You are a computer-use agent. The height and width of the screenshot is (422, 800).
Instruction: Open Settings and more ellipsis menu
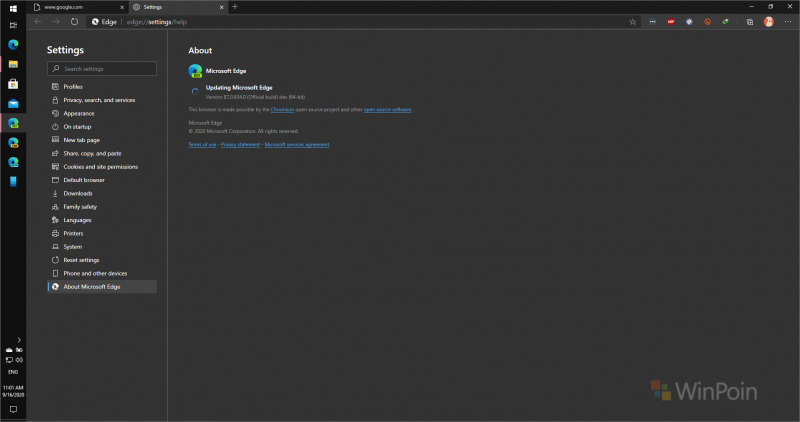(x=788, y=21)
